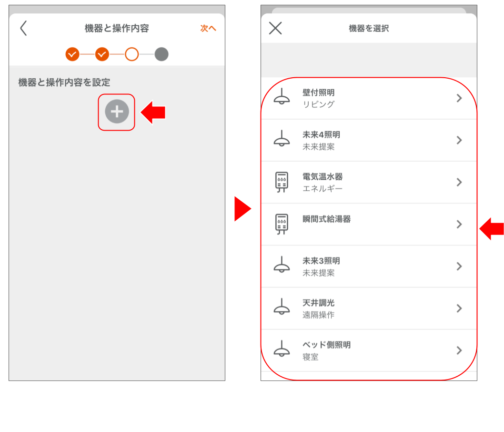Image resolution: width=504 pixels, height=432 pixels.
Task: Click the 天井調光 lamp icon
Action: point(282,308)
